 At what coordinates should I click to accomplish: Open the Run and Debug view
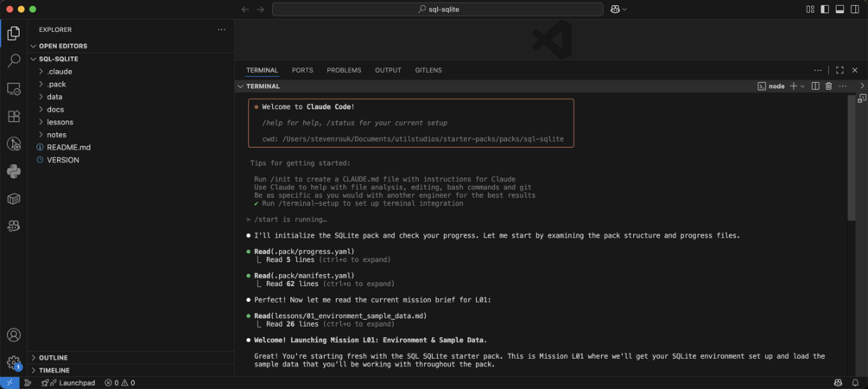click(x=13, y=144)
